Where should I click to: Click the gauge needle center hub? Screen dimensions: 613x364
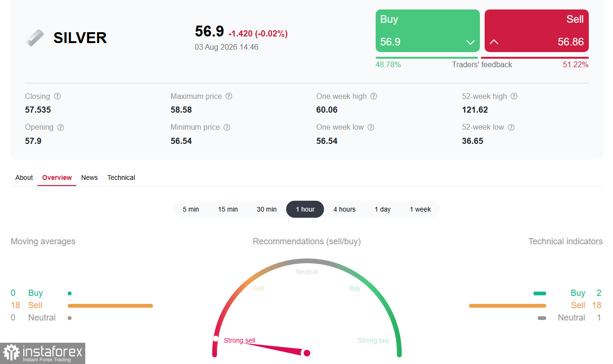(306, 353)
